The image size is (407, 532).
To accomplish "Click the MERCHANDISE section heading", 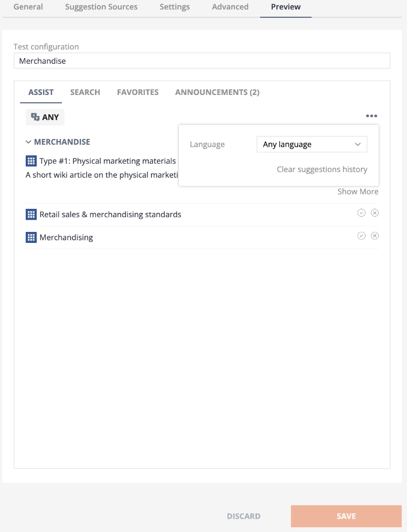I will pyautogui.click(x=62, y=142).
